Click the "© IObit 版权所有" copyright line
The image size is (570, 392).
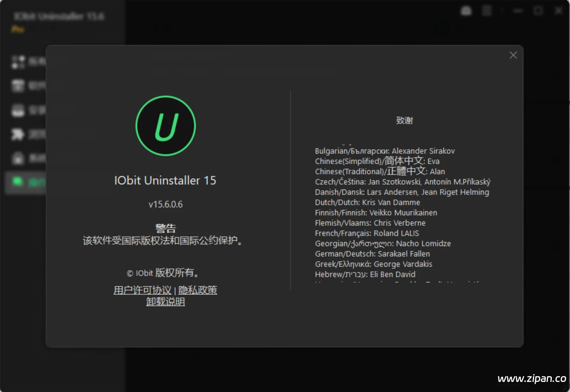click(163, 273)
